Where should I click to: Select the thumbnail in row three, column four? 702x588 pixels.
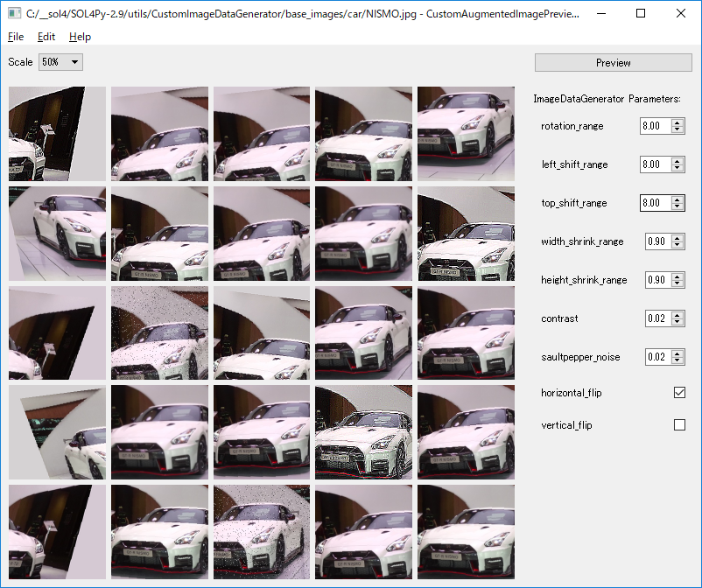click(363, 333)
